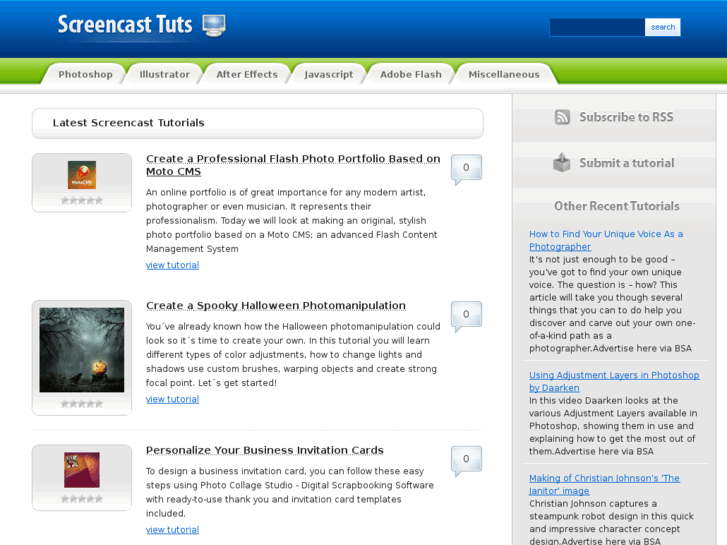Open comment bubble for Flash Photo Portfolio
The image size is (727, 545).
pyautogui.click(x=466, y=169)
